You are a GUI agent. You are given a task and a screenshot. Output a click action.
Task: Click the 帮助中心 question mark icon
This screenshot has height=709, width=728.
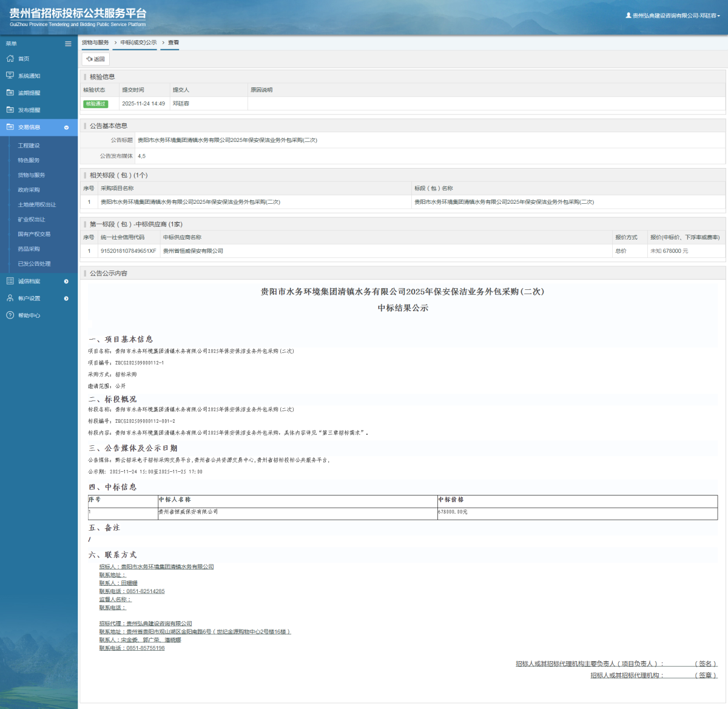click(x=10, y=315)
